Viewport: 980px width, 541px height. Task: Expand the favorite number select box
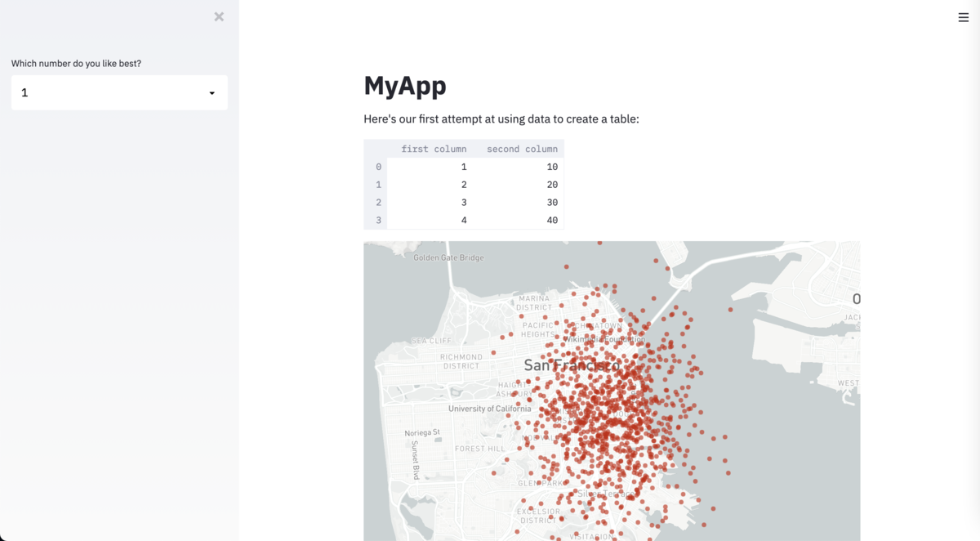point(119,92)
